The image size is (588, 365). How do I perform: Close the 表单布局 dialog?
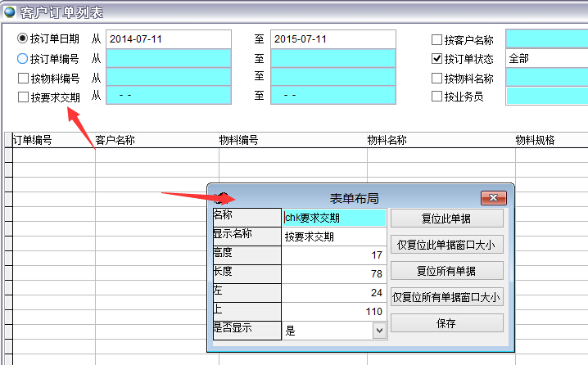pos(493,198)
